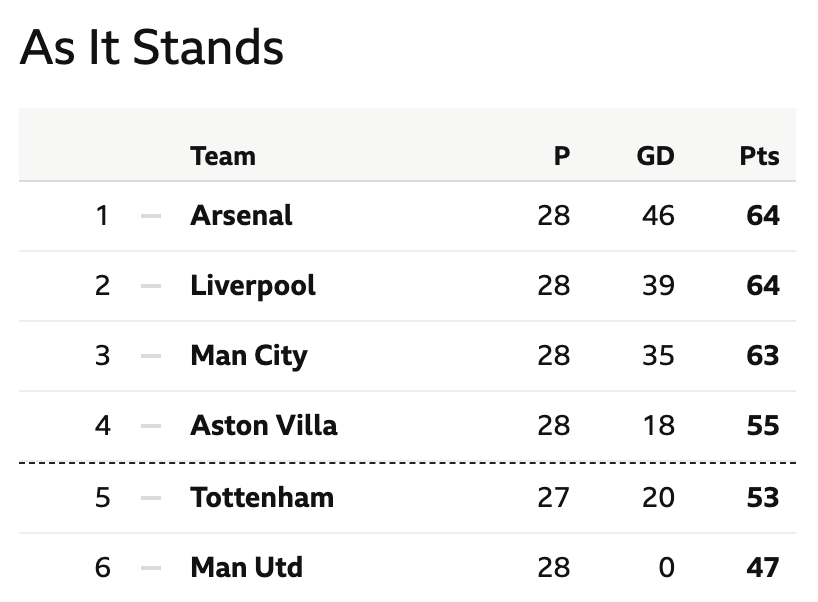The width and height of the screenshot is (818, 602).
Task: Select the Man Utd row name
Action: tap(246, 567)
